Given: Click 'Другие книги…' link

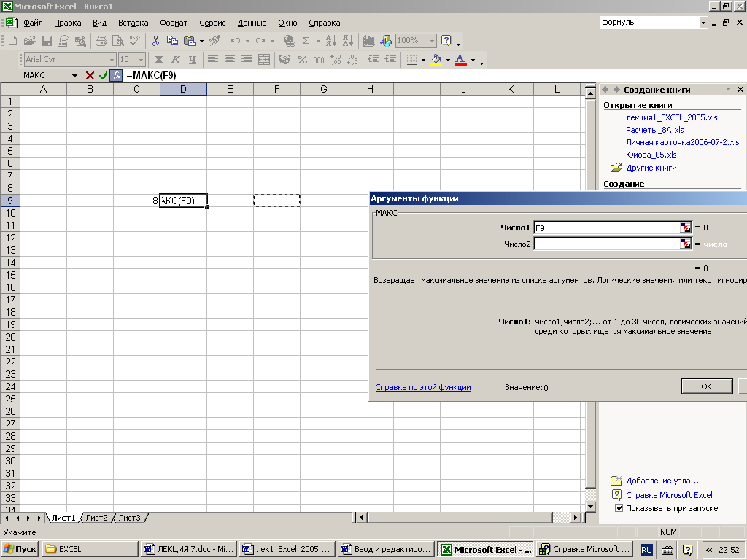Looking at the screenshot, I should (x=655, y=168).
